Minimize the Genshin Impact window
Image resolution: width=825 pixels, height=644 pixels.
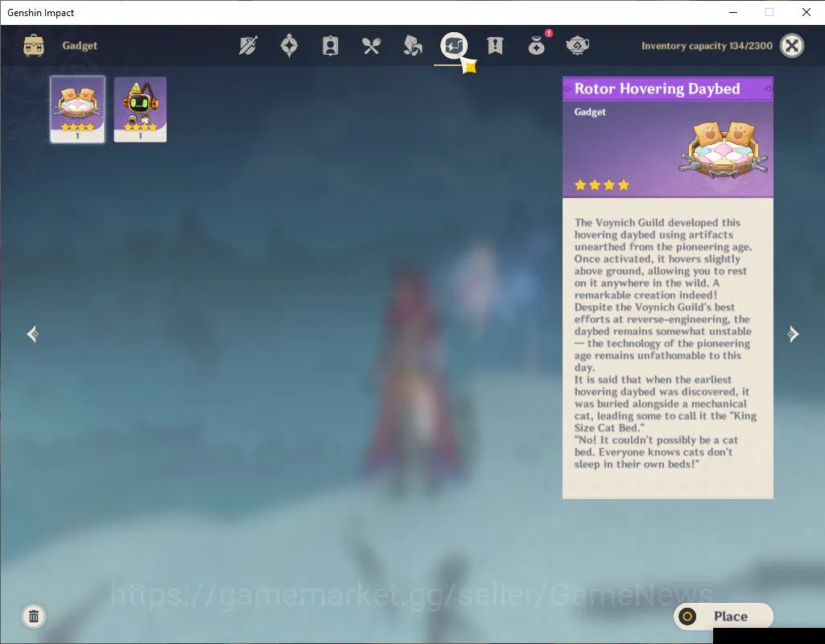pos(733,12)
